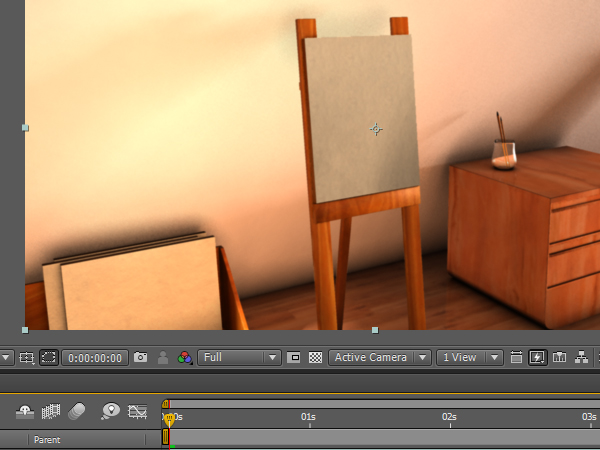Screen dimensions: 600x450
Task: Click the Parent column header
Action: tap(47, 439)
